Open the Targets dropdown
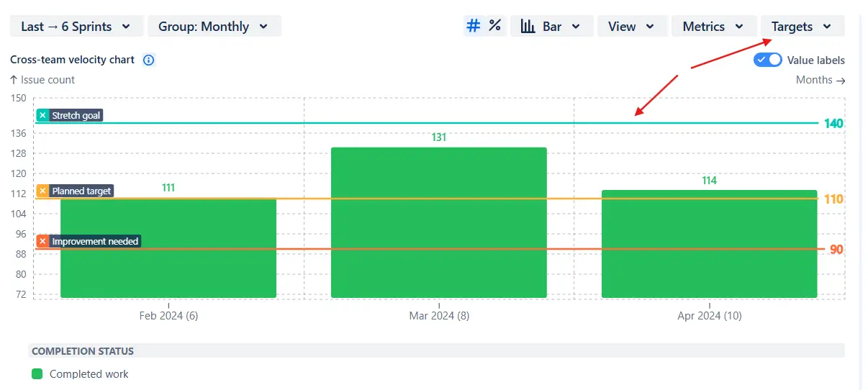The height and width of the screenshot is (390, 868). [x=803, y=27]
